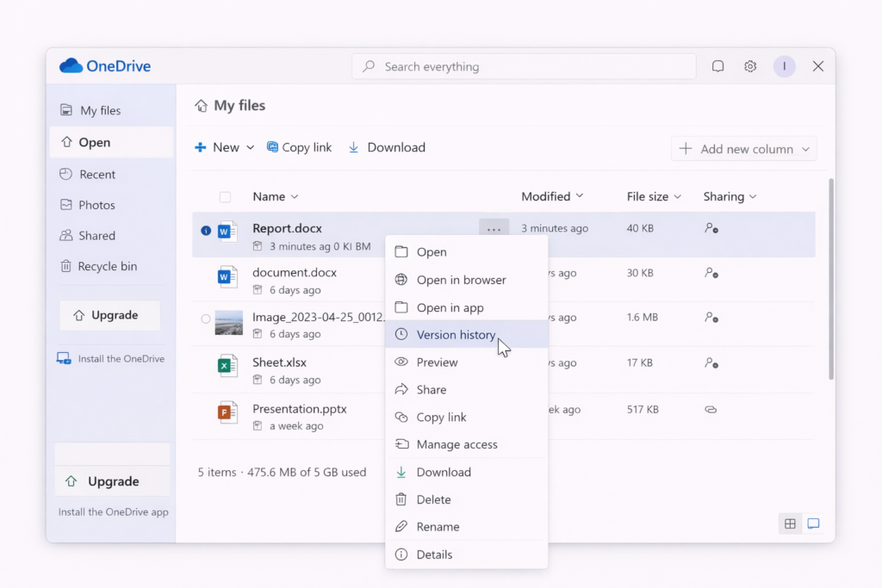
Task: Click in the Search everything field
Action: (x=525, y=66)
